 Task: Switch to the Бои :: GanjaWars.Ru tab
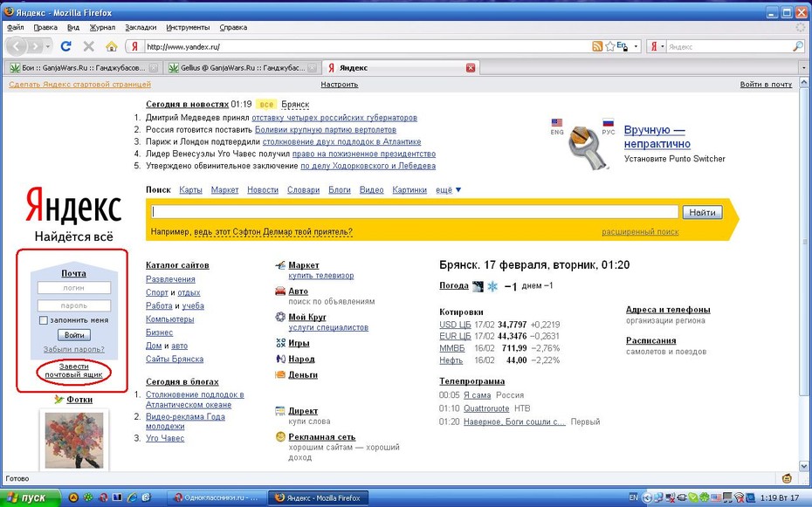pos(83,68)
